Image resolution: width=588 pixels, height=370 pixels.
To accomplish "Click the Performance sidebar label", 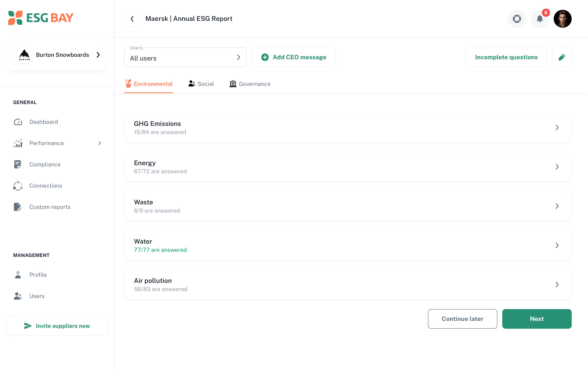I will tap(46, 143).
